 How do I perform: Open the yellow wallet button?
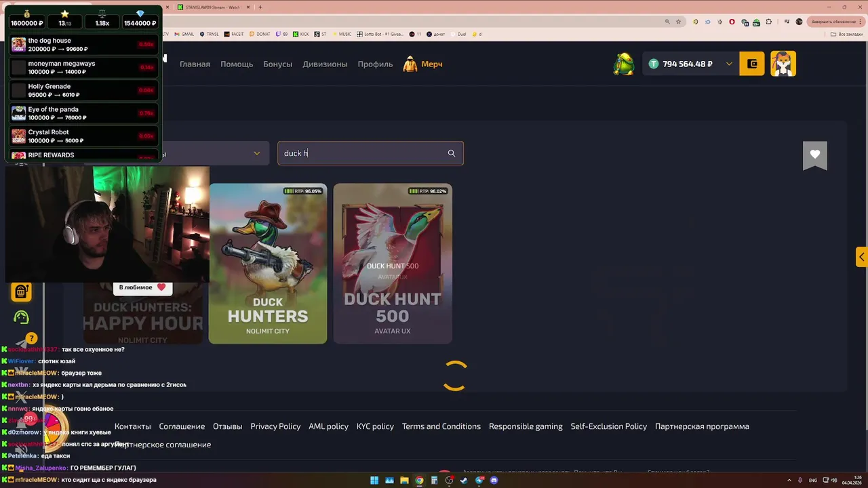pos(752,64)
